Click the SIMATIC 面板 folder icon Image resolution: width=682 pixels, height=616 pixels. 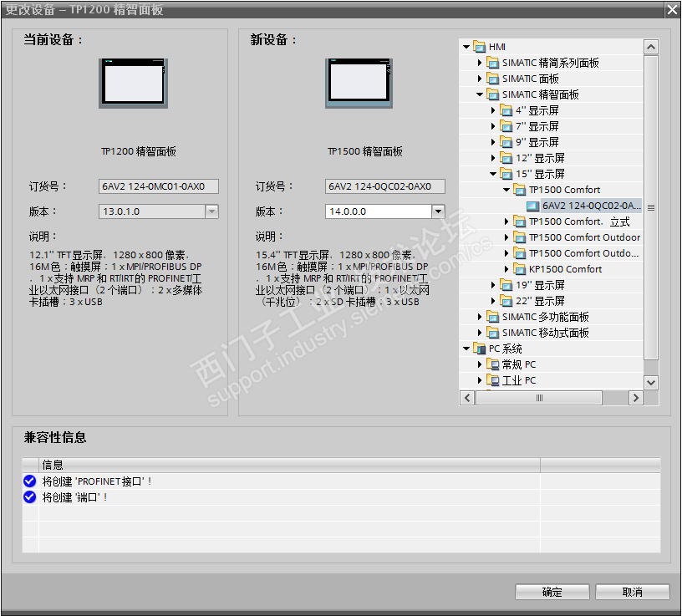pos(493,79)
